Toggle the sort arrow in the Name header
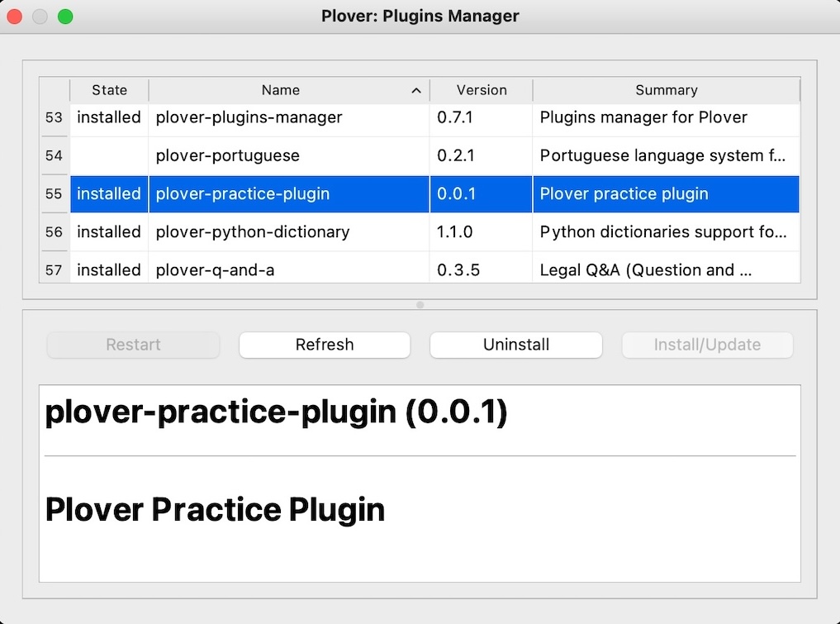 pos(416,91)
